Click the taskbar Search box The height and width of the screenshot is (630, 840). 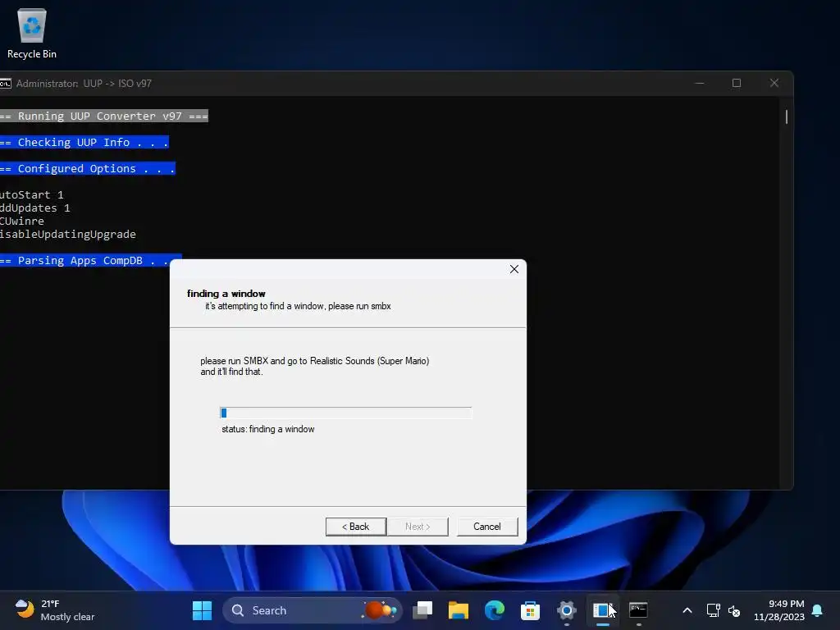(x=313, y=610)
